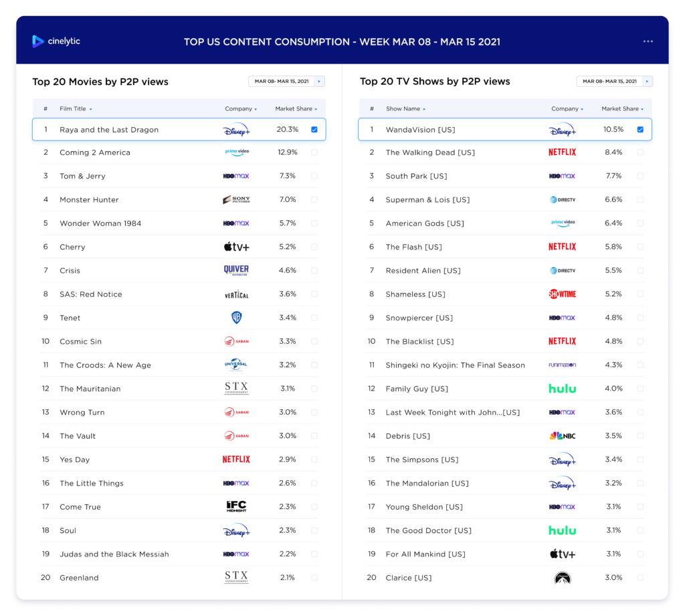Check the Wonder Woman 1984 checkbox
This screenshot has width=685, height=616.
click(314, 223)
